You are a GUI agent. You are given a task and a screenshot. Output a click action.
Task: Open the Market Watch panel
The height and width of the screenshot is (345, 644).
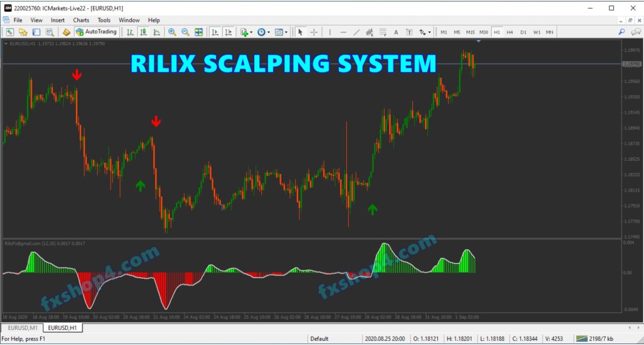tap(9, 32)
